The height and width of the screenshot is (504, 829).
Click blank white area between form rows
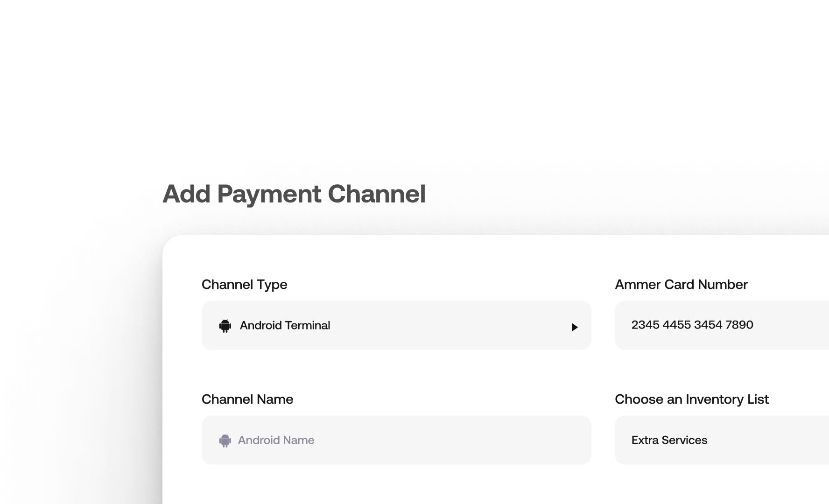click(397, 373)
